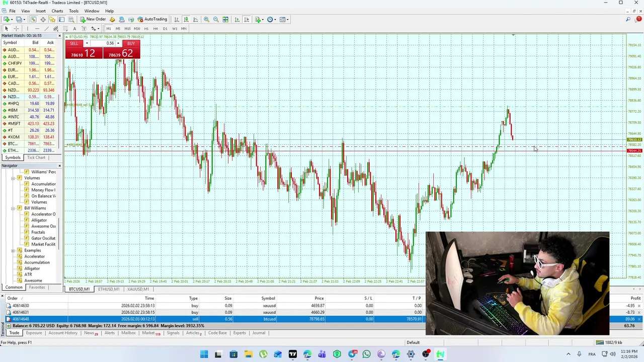Collapse the Bill Williams indicators folder
The image size is (644, 362).
[13, 208]
